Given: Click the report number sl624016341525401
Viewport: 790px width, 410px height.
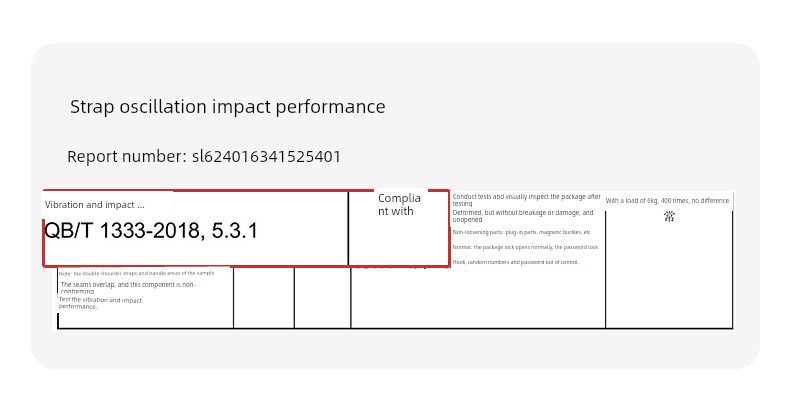Looking at the screenshot, I should pyautogui.click(x=267, y=157).
